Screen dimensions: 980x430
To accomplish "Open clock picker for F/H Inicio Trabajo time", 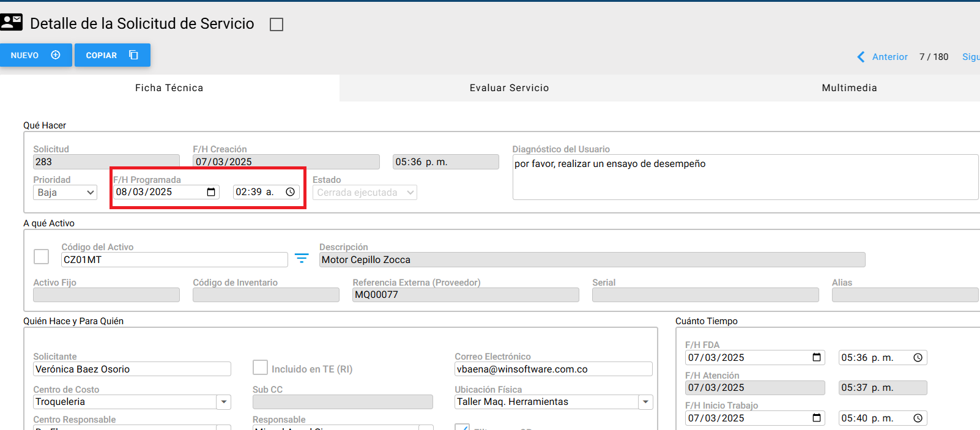I will (x=918, y=418).
